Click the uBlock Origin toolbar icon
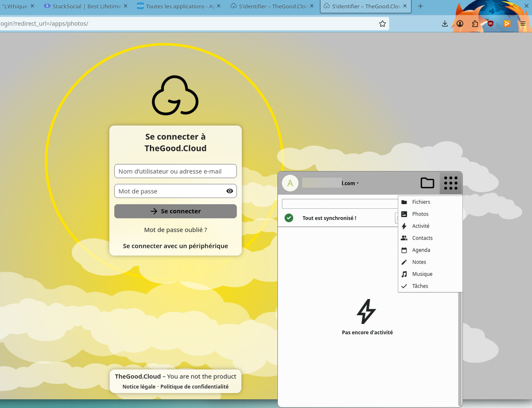 490,24
